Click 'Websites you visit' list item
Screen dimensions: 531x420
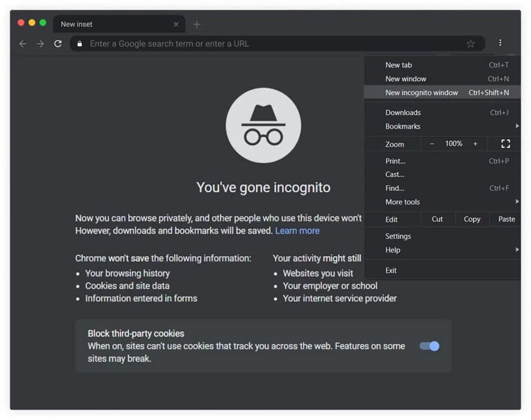[x=318, y=273]
